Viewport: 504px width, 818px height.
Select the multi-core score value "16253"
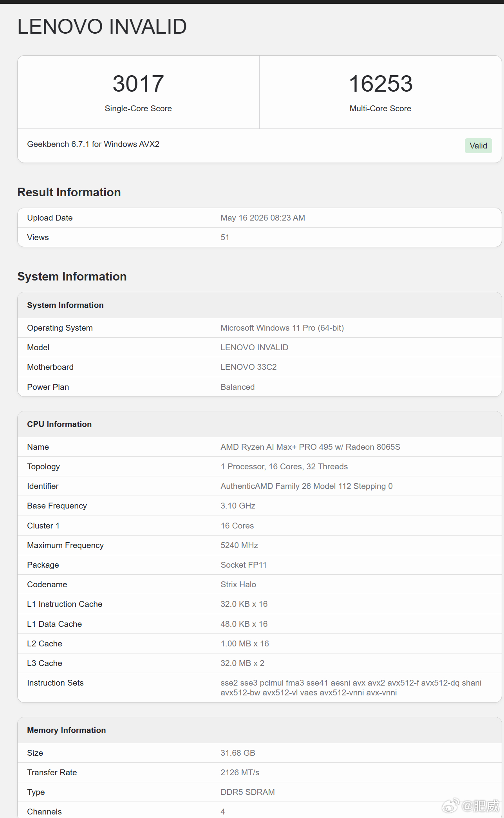[x=381, y=83]
